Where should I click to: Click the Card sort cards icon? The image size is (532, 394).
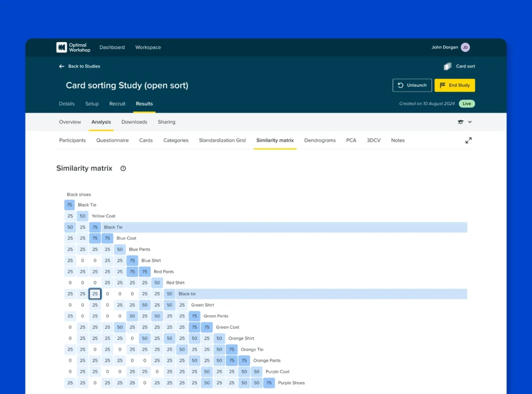[x=447, y=66]
